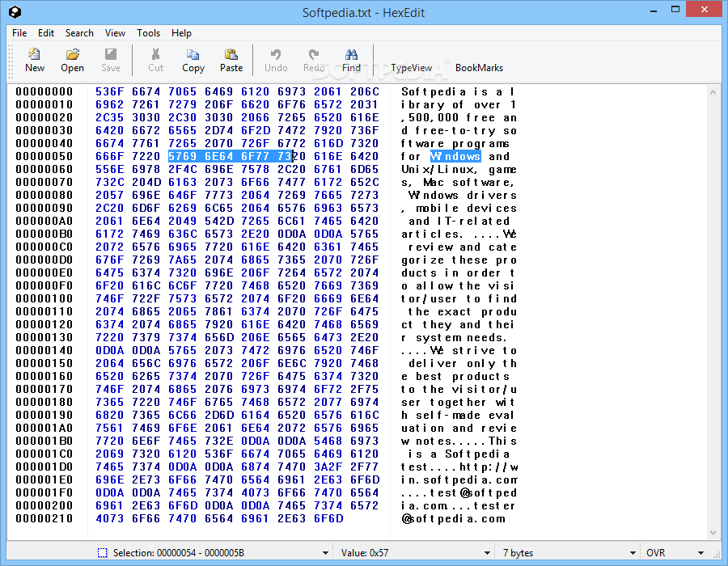Screen dimensions: 728x566
Task: Open the Find binoculars tool
Action: 352,54
